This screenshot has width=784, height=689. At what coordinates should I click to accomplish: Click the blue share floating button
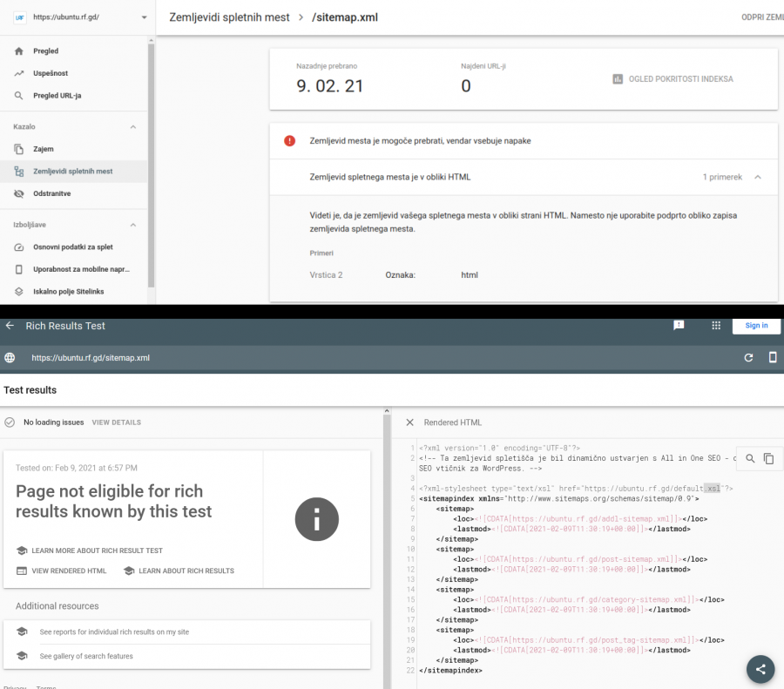point(760,669)
